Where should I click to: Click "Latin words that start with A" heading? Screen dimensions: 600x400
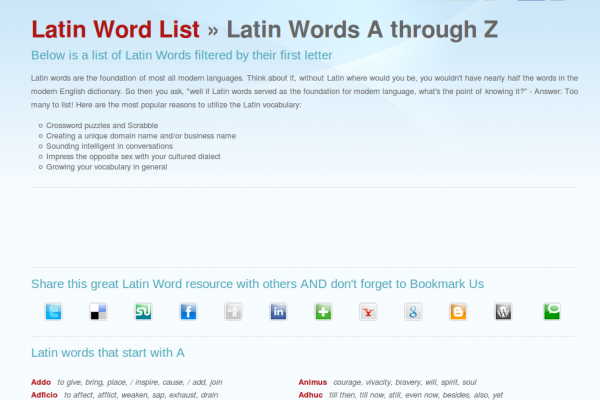[x=108, y=353]
